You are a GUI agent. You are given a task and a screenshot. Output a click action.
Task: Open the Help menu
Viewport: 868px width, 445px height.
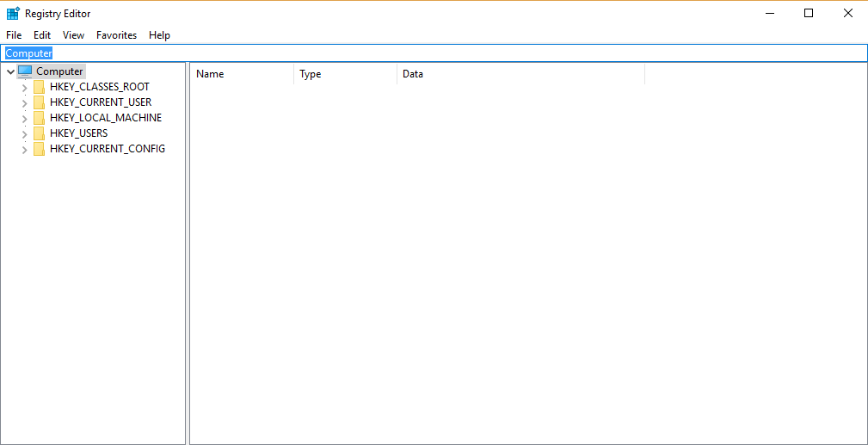coord(159,35)
